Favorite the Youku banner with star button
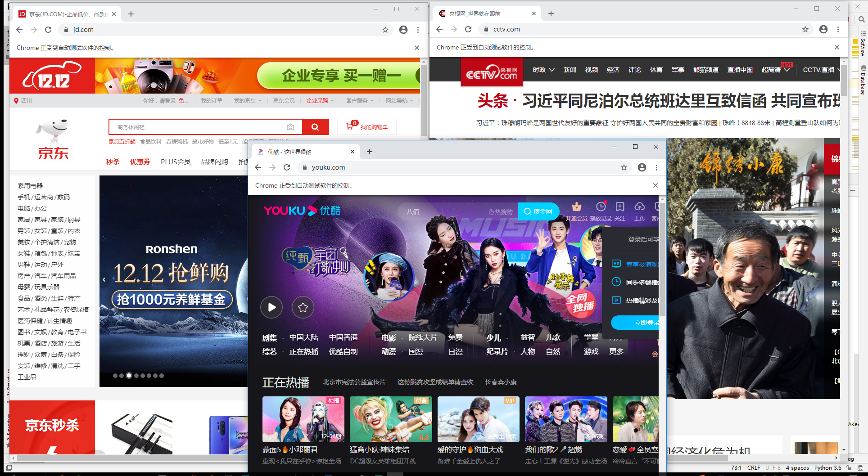 [303, 307]
